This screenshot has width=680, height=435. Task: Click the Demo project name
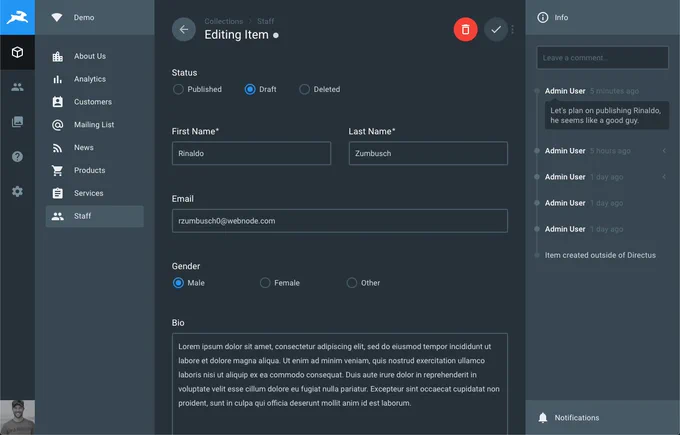[x=84, y=17]
